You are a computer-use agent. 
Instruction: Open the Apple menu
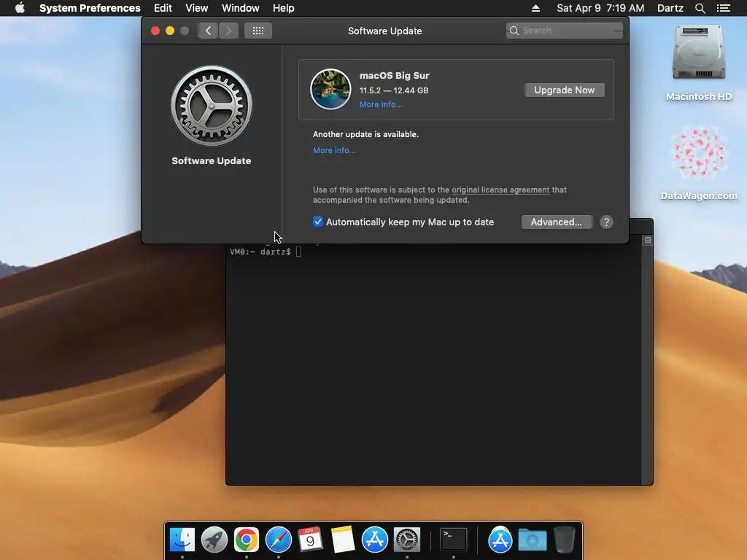tap(20, 8)
